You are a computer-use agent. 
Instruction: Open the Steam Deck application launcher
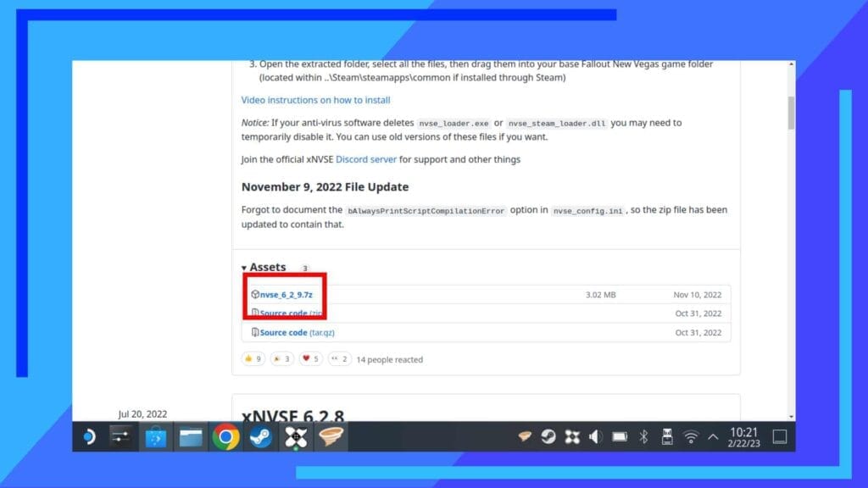coord(89,437)
